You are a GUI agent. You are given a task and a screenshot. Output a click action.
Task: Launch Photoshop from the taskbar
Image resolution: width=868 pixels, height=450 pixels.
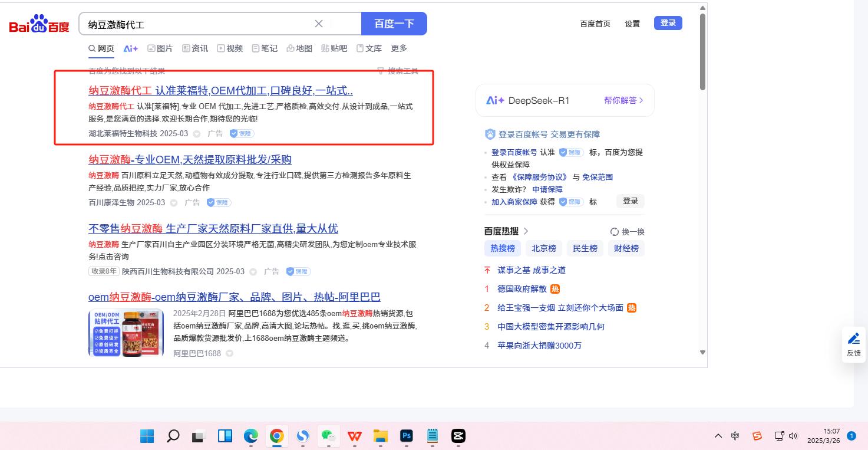click(x=406, y=436)
